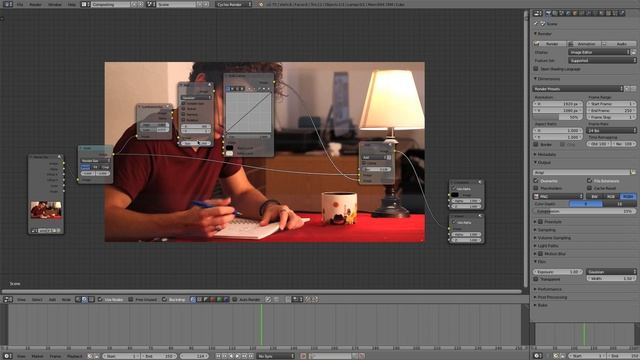Screen dimensions: 640x360
Task: Select 16-bit color depth
Action: [x=620, y=204]
